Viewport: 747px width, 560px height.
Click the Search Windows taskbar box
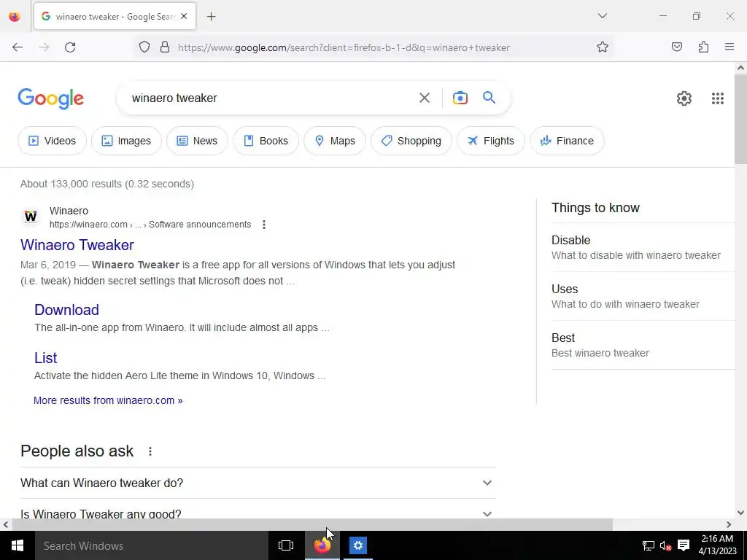(152, 545)
